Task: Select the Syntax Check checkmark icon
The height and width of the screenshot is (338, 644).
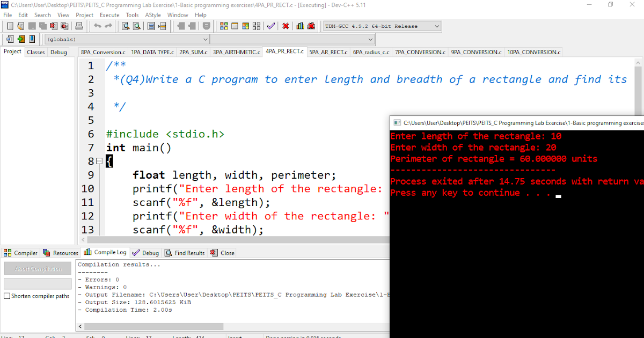Action: point(270,26)
